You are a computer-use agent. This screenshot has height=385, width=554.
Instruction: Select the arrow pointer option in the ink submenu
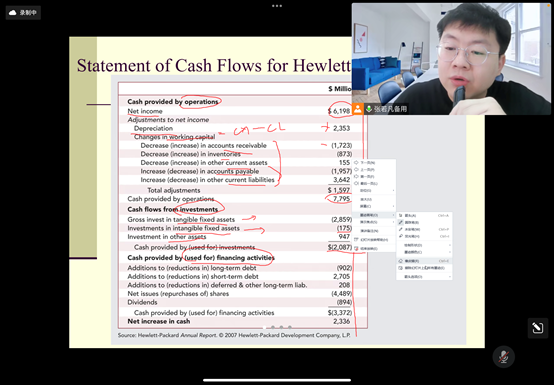point(424,215)
